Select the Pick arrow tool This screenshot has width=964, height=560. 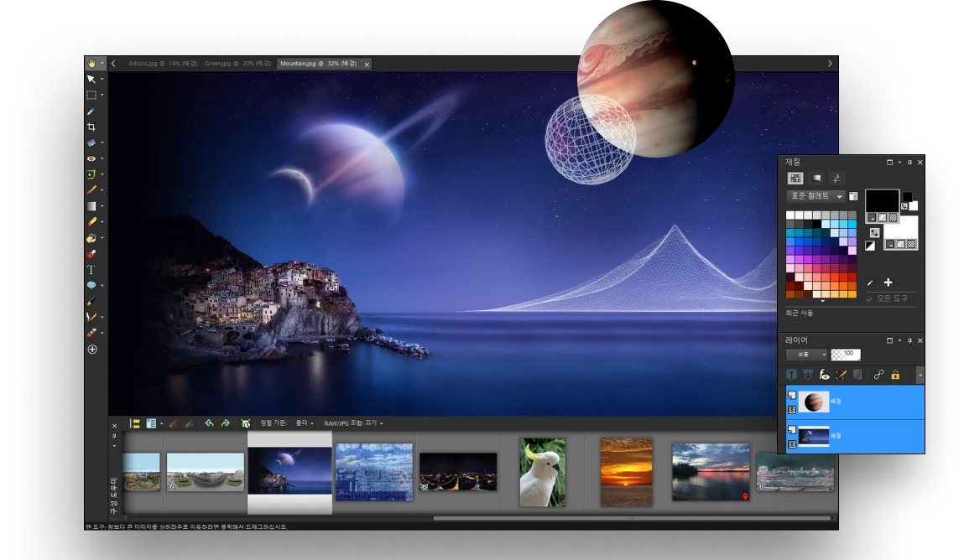[x=92, y=79]
